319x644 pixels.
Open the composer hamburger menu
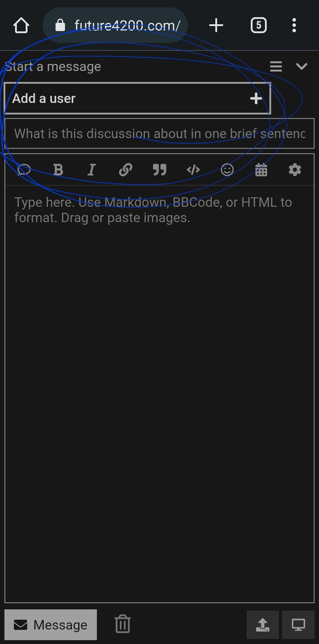tap(276, 66)
